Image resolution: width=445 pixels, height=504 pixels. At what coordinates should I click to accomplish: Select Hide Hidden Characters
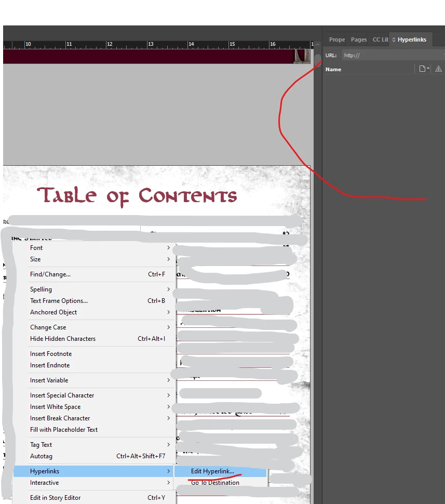[x=94, y=339]
